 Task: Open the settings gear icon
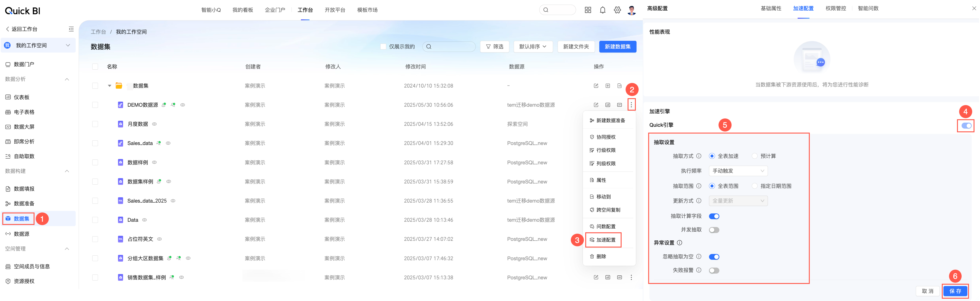coord(617,10)
